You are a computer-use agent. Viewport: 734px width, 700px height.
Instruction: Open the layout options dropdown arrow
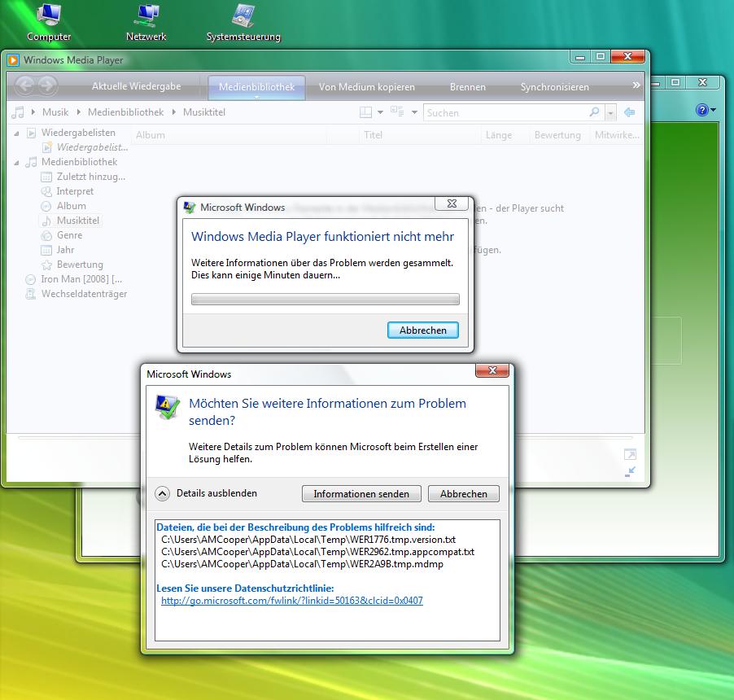point(380,112)
